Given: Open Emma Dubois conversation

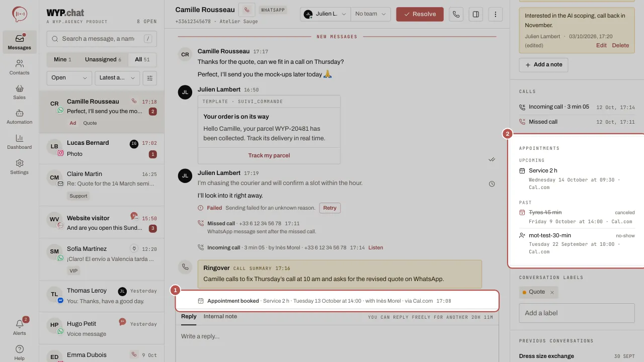Looking at the screenshot, I should [x=102, y=354].
